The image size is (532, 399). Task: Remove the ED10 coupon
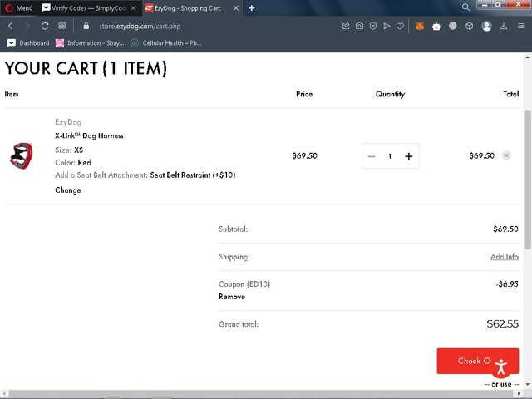coord(232,297)
